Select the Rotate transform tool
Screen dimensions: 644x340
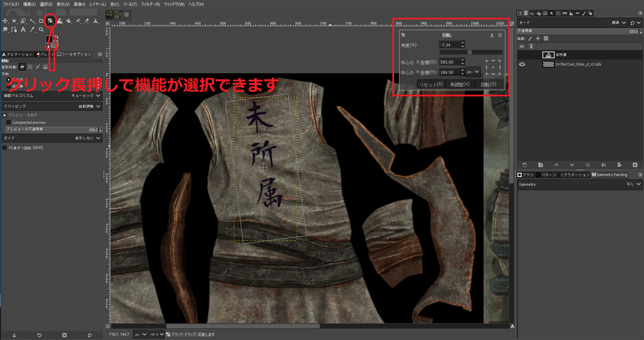pyautogui.click(x=50, y=21)
